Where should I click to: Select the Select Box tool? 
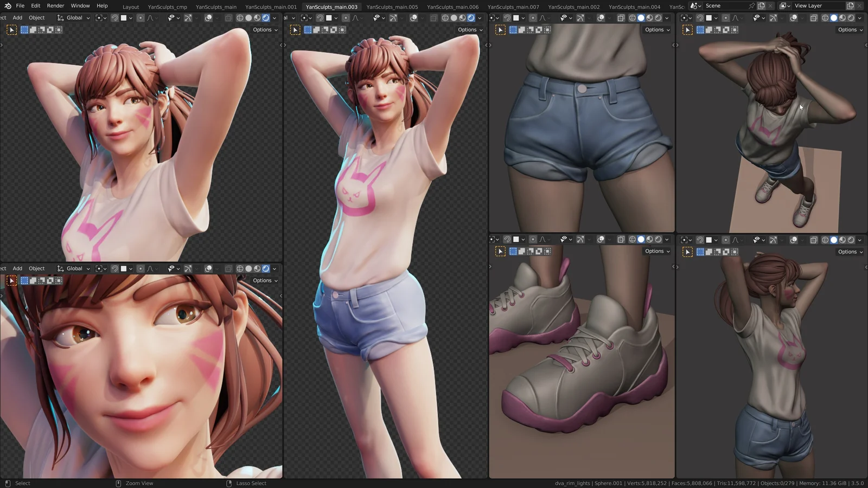pos(11,30)
